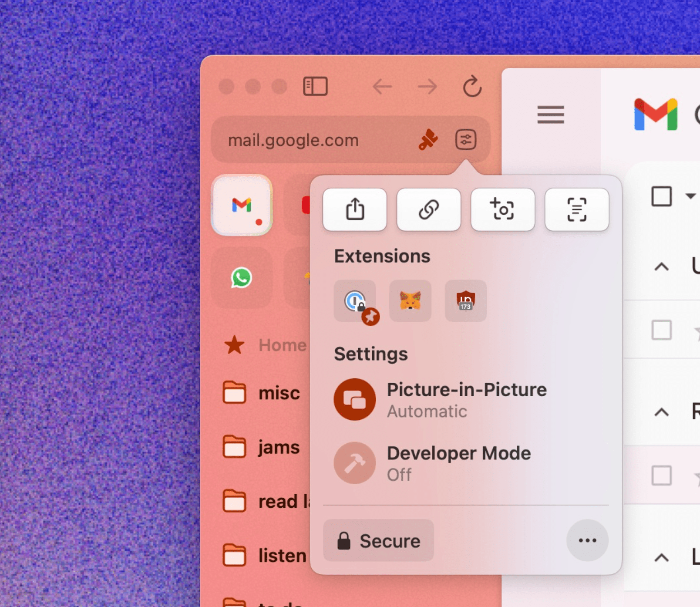Click the Gmail logo
The image size is (700, 607).
(x=656, y=115)
